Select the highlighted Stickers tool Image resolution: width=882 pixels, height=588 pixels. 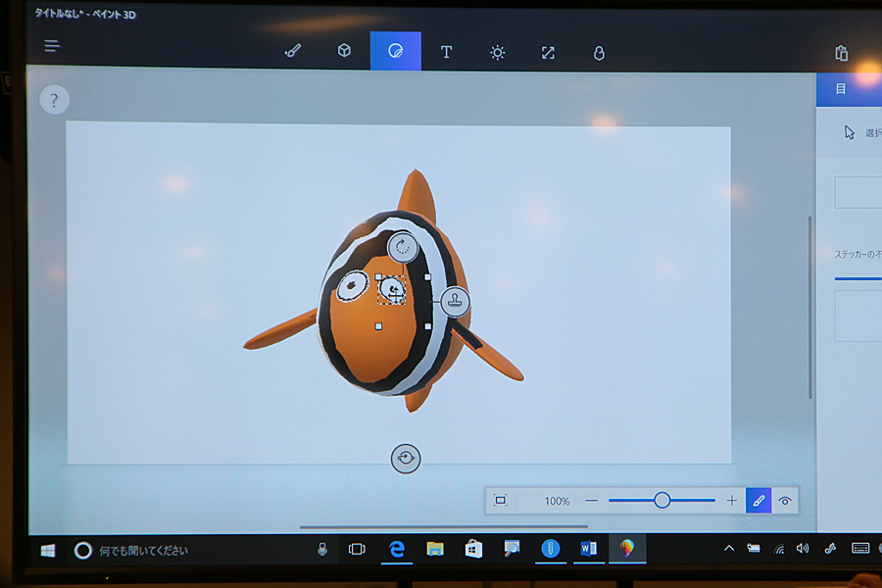coord(396,51)
